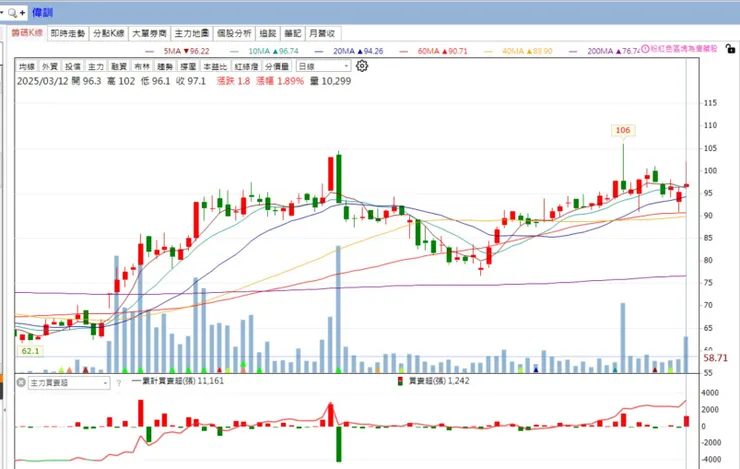Viewport: 740px width, 469px height.
Task: Click the pink ex-dividend notice text
Action: (x=684, y=49)
